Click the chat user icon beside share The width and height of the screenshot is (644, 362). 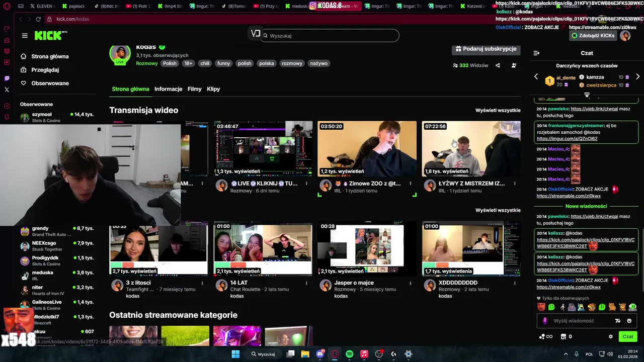pos(514,65)
